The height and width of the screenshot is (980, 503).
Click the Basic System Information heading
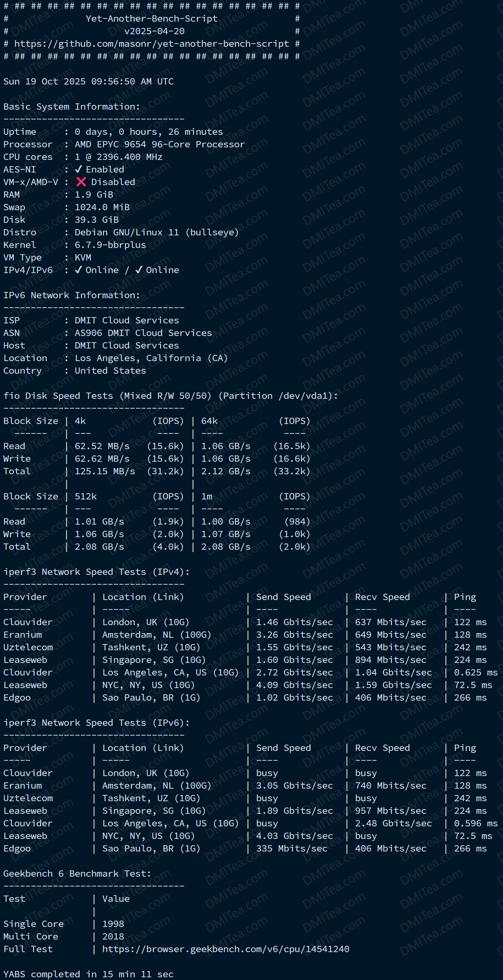click(71, 107)
